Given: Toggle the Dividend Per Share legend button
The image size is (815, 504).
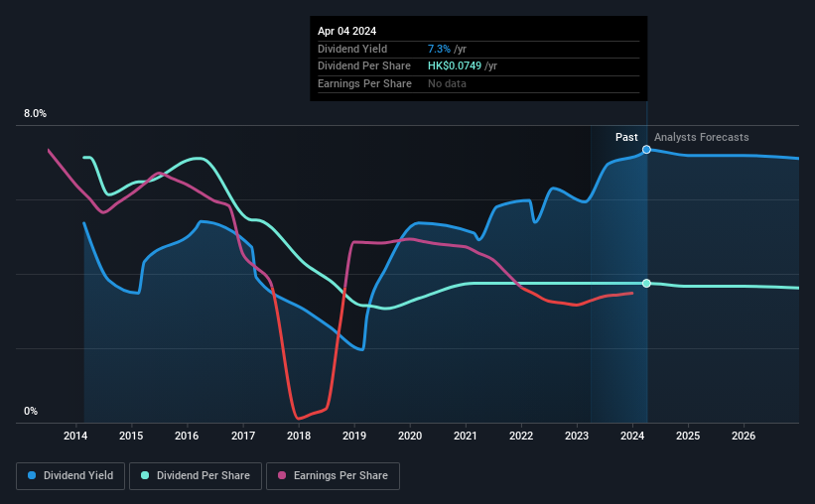Looking at the screenshot, I should [x=196, y=476].
